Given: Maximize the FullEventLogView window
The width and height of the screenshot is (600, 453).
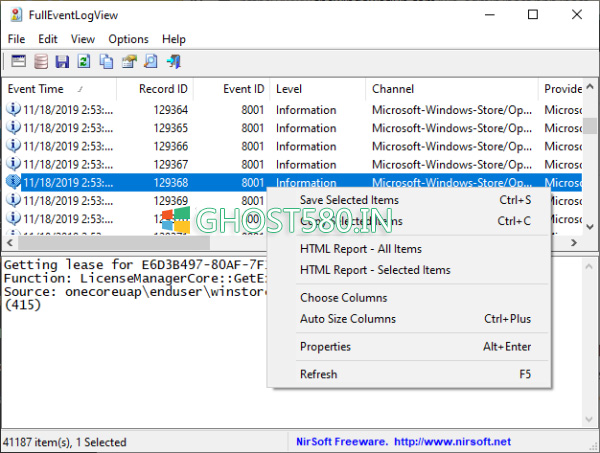Looking at the screenshot, I should 533,15.
